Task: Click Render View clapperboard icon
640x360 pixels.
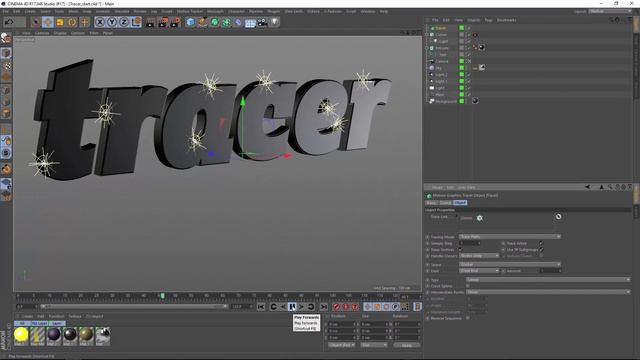Action: tap(151, 22)
